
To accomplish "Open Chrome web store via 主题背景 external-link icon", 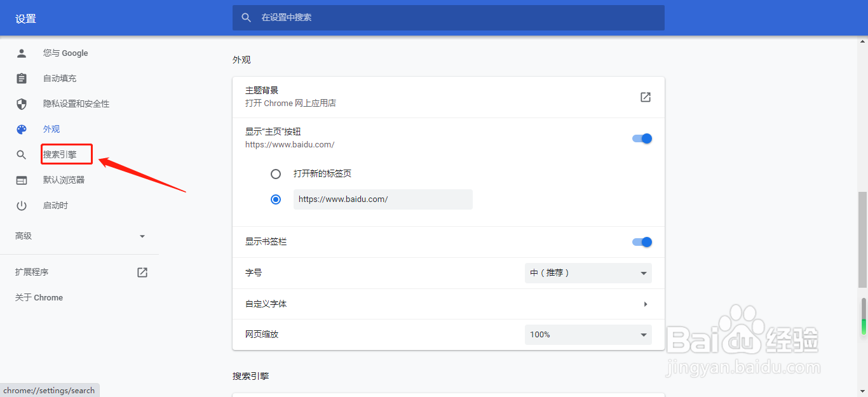I will 645,97.
